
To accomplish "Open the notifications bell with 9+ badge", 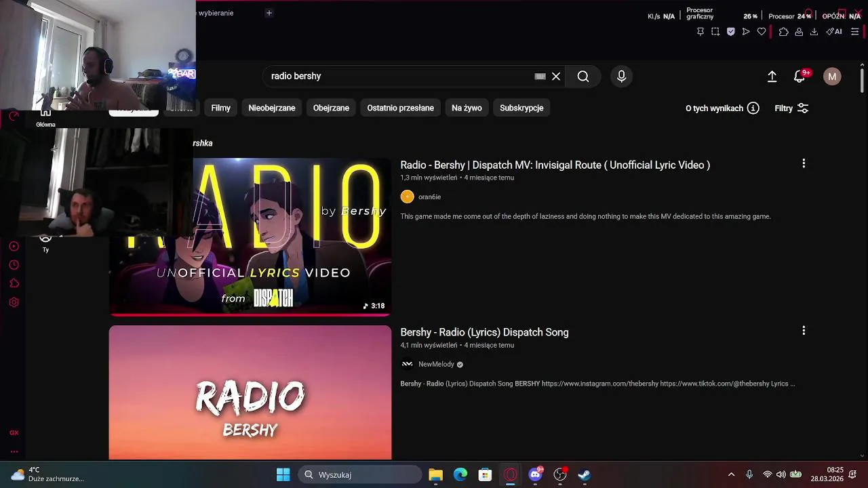I will click(800, 77).
